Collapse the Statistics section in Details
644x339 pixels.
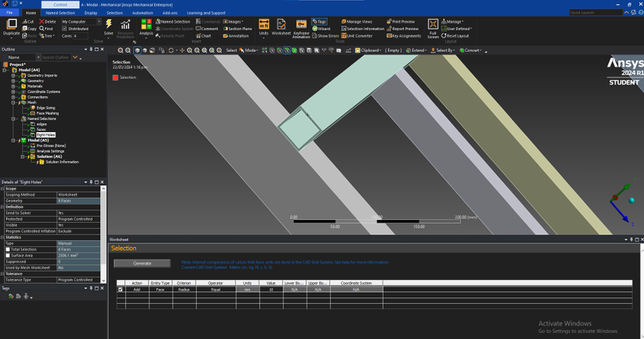click(3, 237)
